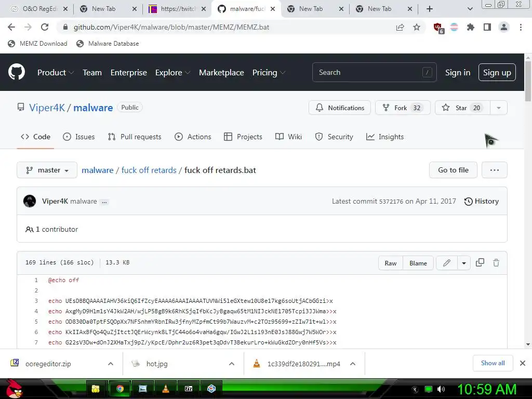The height and width of the screenshot is (399, 532).
Task: Expand the ooregeditor.zip download options
Action: [111, 364]
